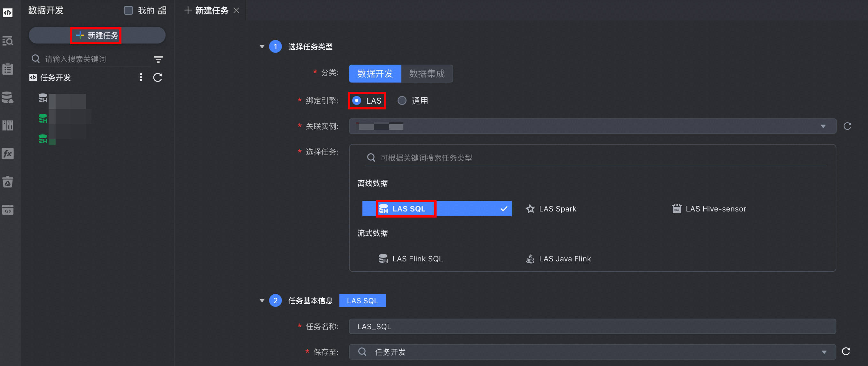Open the recycle bin sidebar icon

tap(8, 182)
